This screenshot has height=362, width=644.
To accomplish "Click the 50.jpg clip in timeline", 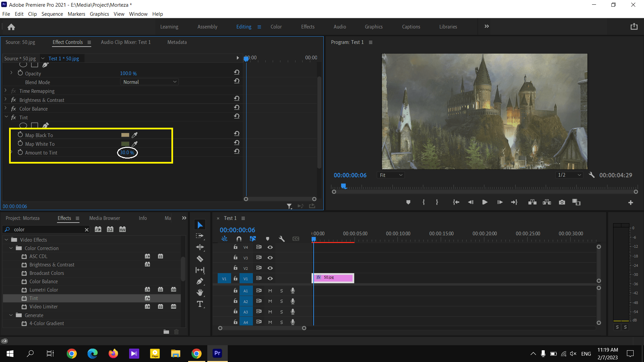I will pyautogui.click(x=333, y=278).
